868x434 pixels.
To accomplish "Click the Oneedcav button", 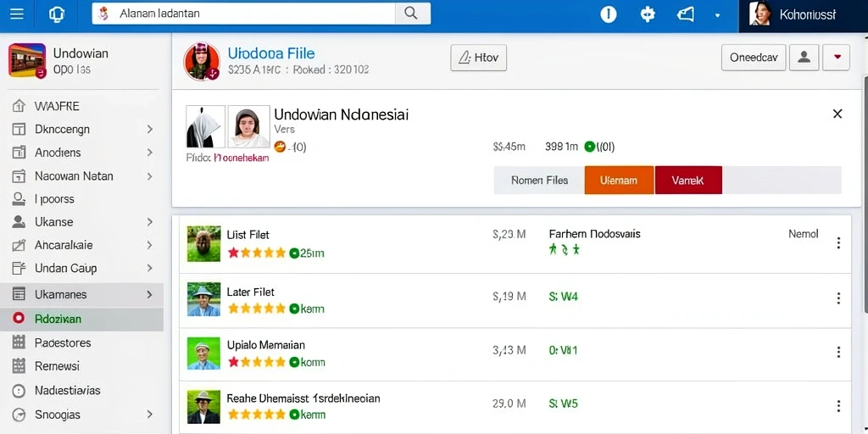I will click(x=754, y=58).
